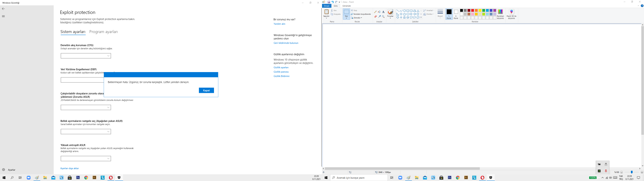
Task: Open the Veri Yürütme Engellemesi (DEP) dropdown
Action: tap(82, 80)
